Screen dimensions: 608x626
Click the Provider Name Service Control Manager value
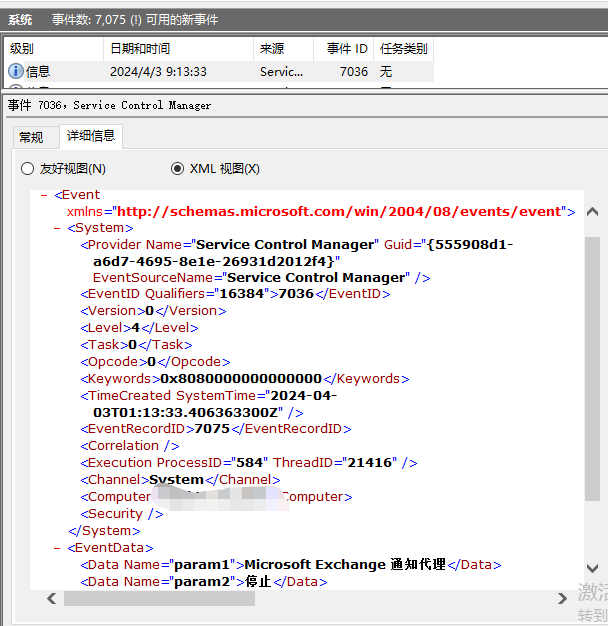[285, 245]
